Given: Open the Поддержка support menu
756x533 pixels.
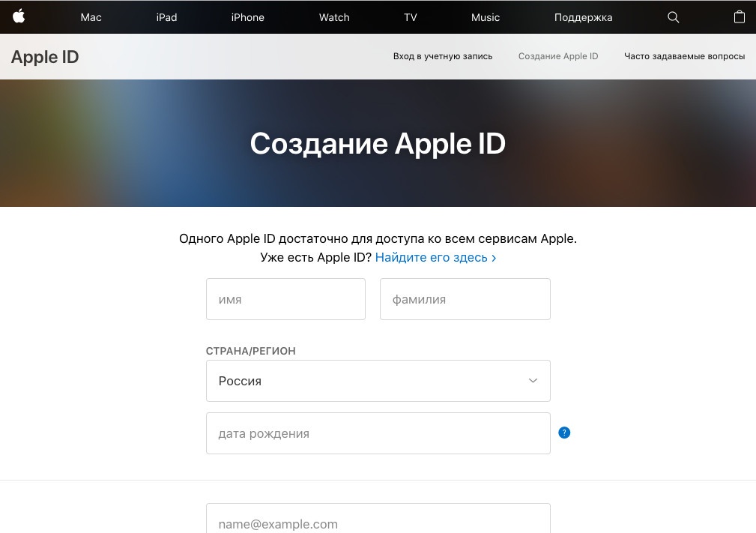Looking at the screenshot, I should click(x=583, y=17).
